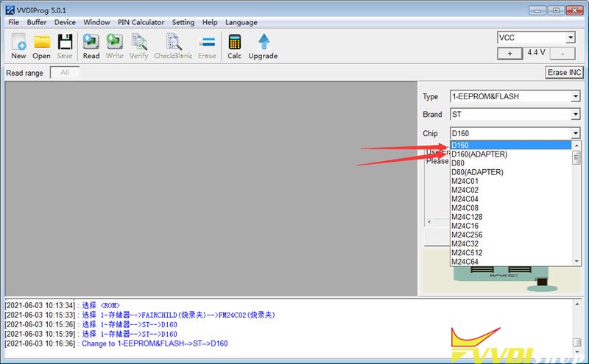Click the 4.4 V voltage value
Viewport: 589px width, 364px height.
(536, 52)
